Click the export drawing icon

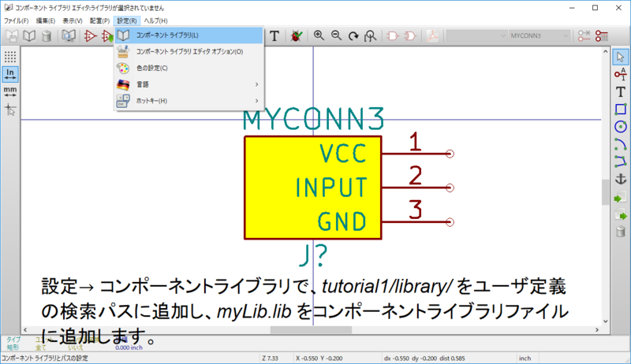coord(621,214)
